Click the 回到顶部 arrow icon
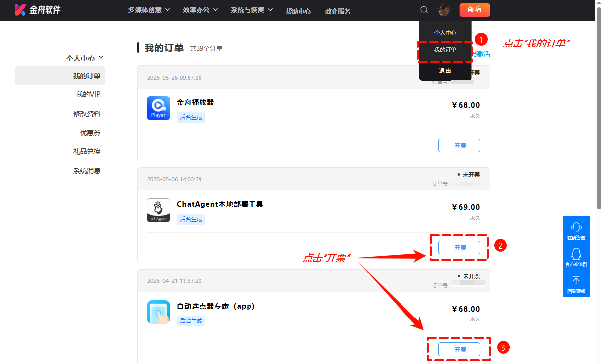The height and width of the screenshot is (364, 601). tap(576, 280)
